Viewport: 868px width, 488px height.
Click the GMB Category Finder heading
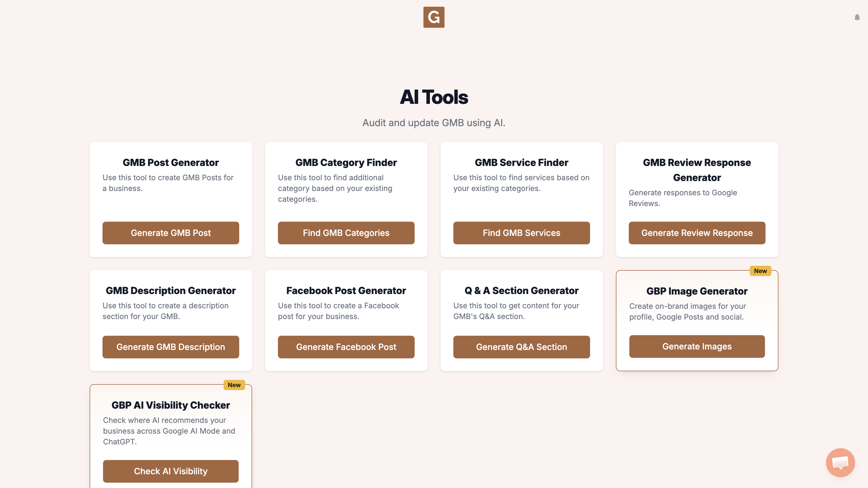346,163
